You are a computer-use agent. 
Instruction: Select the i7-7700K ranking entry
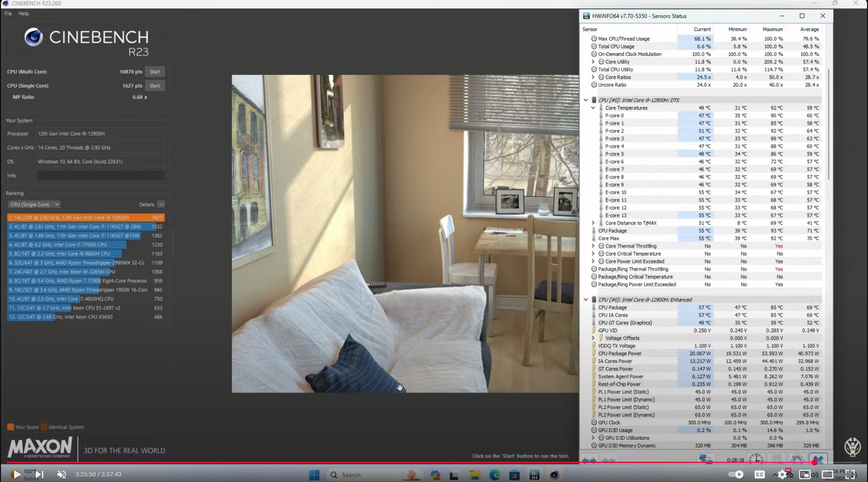click(x=86, y=245)
